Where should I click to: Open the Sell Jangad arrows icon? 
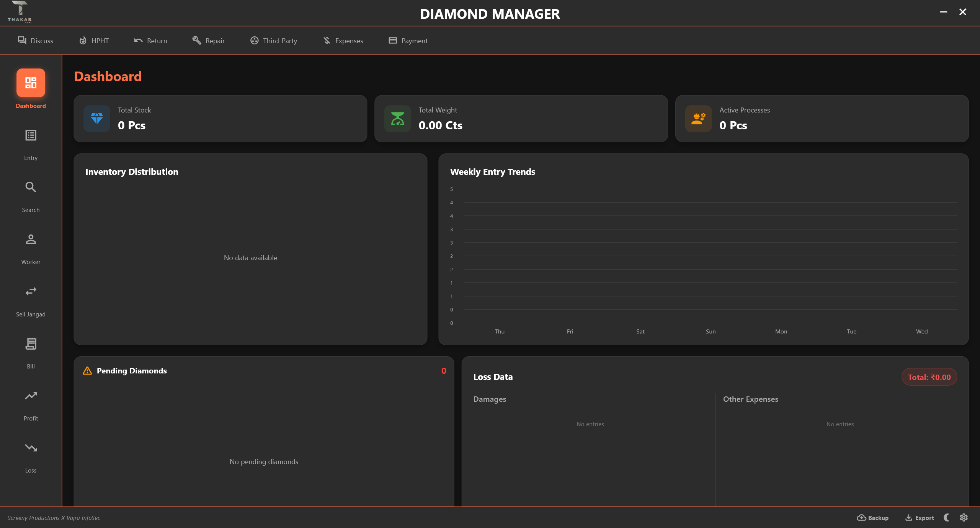pos(31,292)
